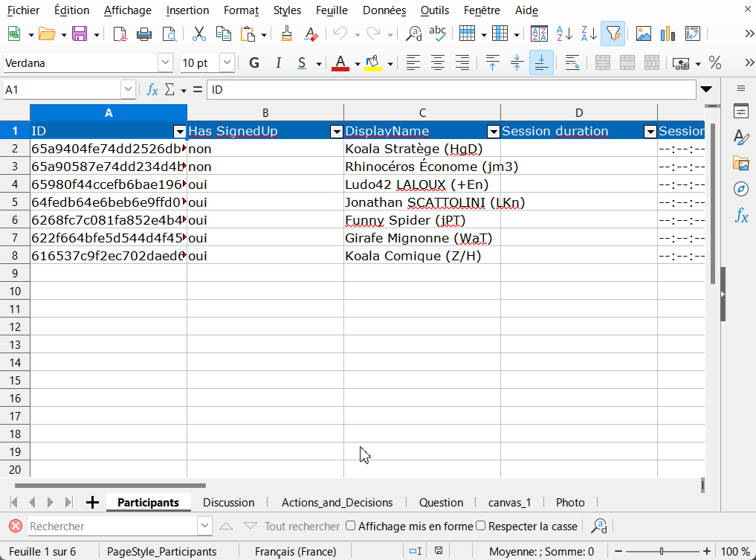Open the font size dropdown arrow

pyautogui.click(x=227, y=62)
